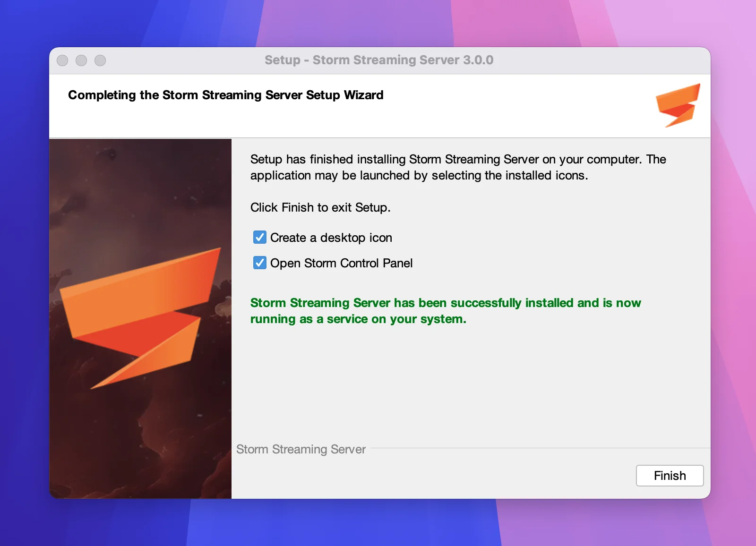The width and height of the screenshot is (756, 546).
Task: Click the setup completion description paragraph
Action: pyautogui.click(x=457, y=167)
